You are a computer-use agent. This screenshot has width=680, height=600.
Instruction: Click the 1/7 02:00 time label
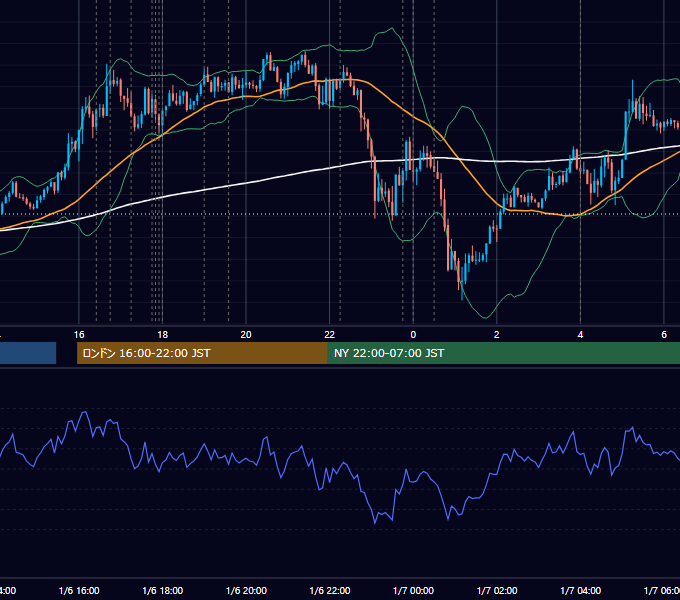(497, 590)
